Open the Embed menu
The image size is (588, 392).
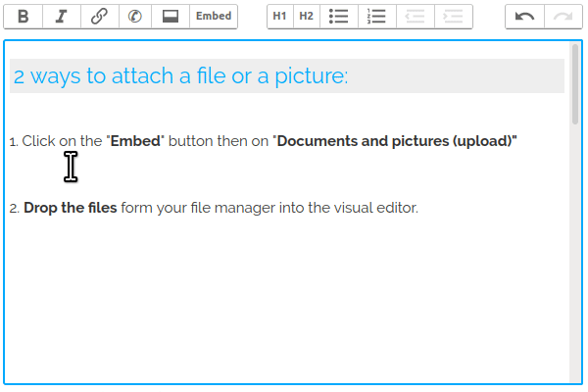[x=214, y=17]
